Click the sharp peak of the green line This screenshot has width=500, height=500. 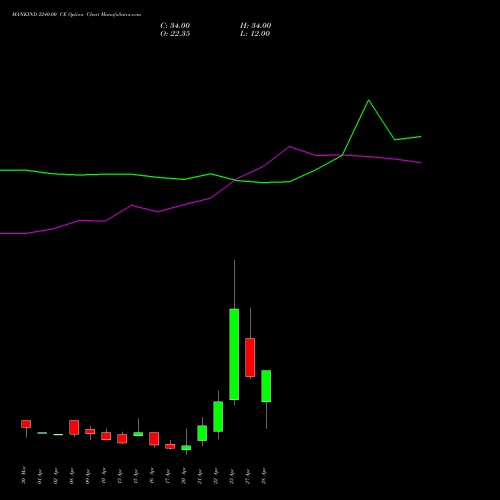click(x=368, y=100)
